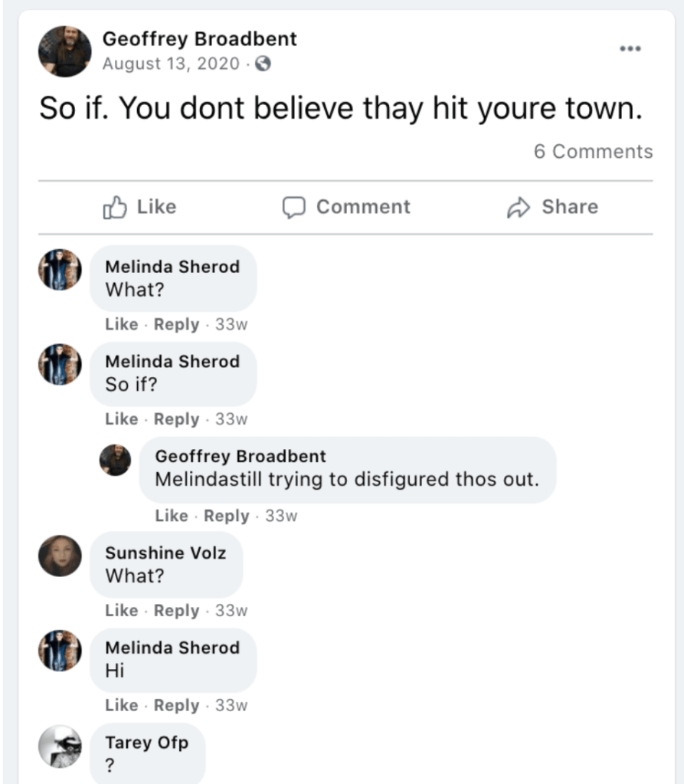Reply to Melinda Sherod's "So if?" comment
Image resolution: width=684 pixels, height=784 pixels.
(x=176, y=419)
